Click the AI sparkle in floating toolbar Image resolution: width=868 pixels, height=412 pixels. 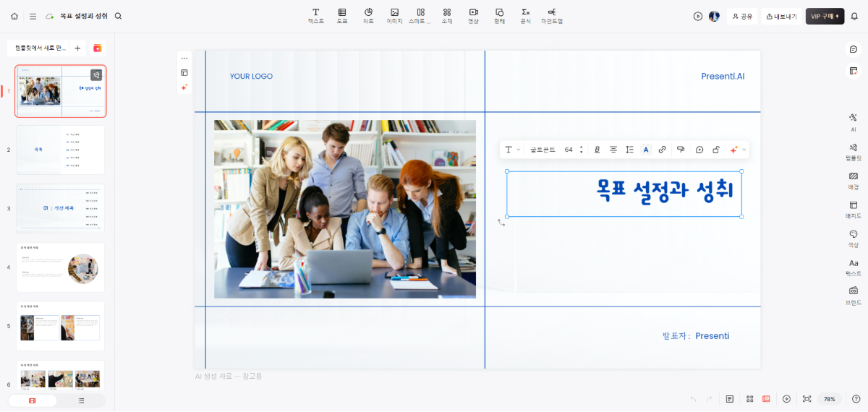pos(733,150)
